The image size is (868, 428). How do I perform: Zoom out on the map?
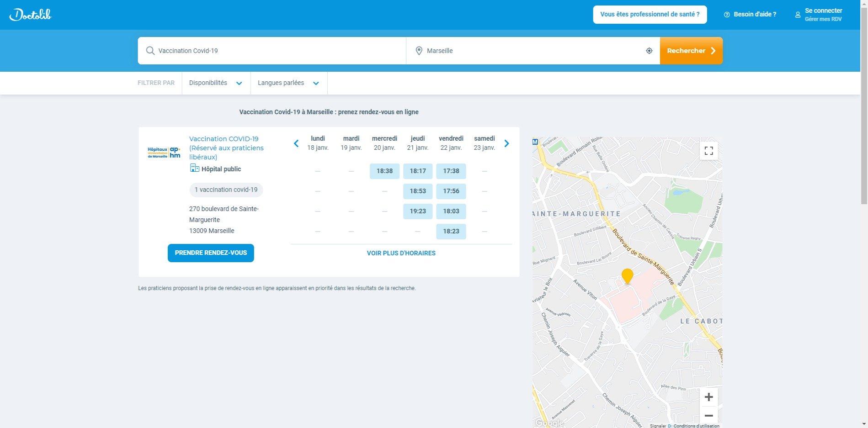coord(709,416)
